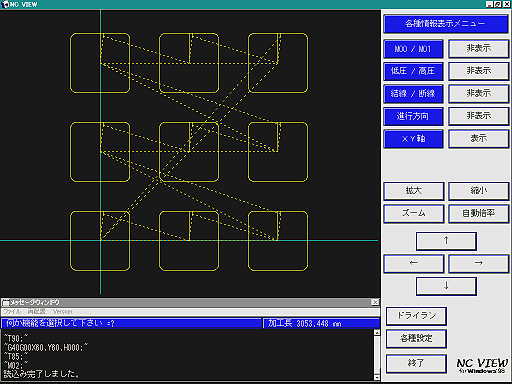This screenshot has width=512, height=384.
Task: Open ファイル menu in message window
Action: [12, 312]
